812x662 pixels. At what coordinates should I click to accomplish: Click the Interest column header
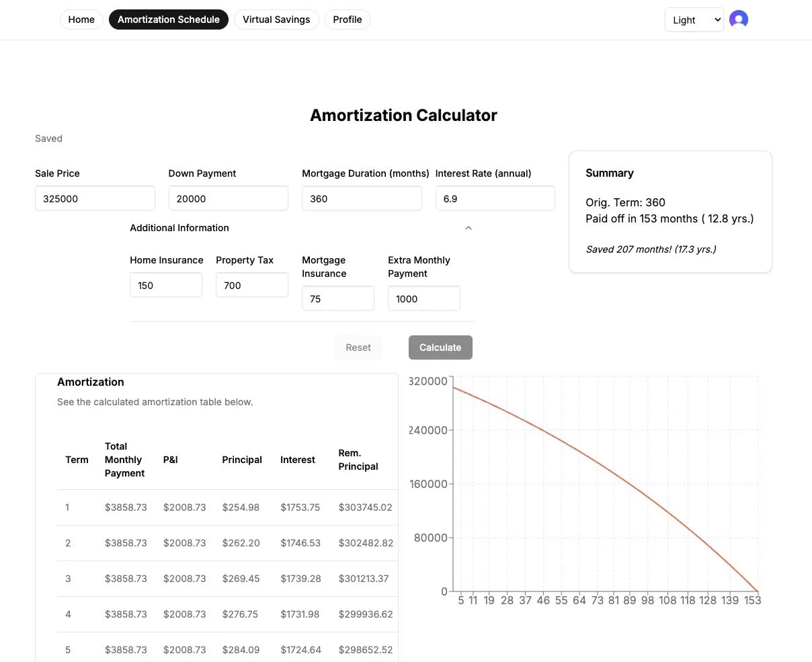point(298,460)
